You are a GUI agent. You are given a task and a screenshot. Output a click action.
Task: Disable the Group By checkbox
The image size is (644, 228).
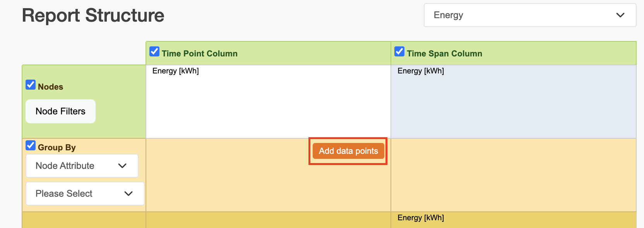31,146
